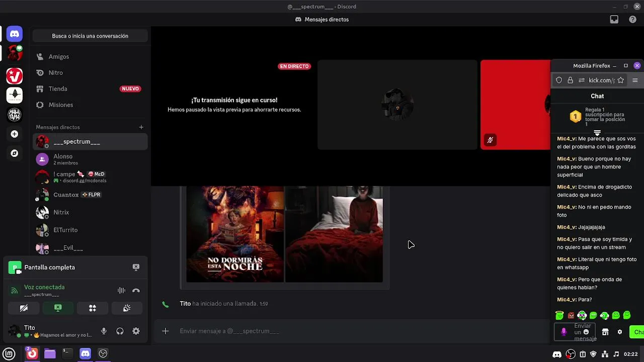Create new direct message plus icon

point(141,127)
